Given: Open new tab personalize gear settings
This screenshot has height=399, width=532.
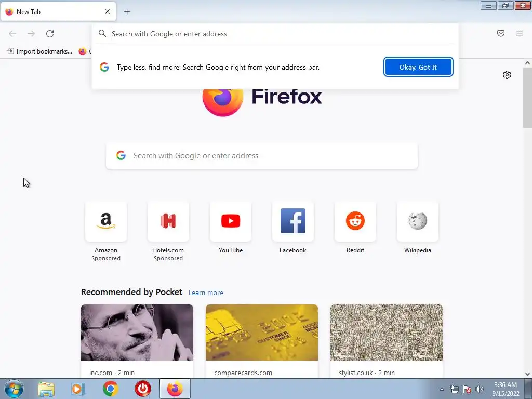Looking at the screenshot, I should pos(507,75).
